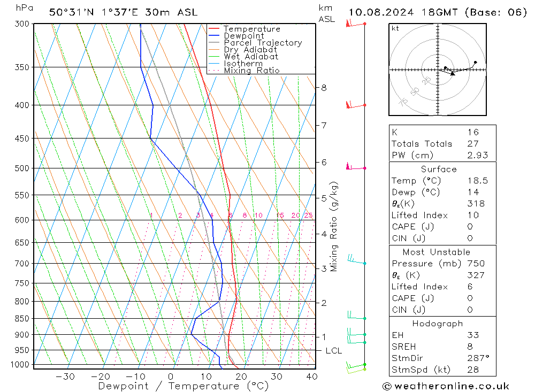Click the km ASL axis label

click(326, 14)
